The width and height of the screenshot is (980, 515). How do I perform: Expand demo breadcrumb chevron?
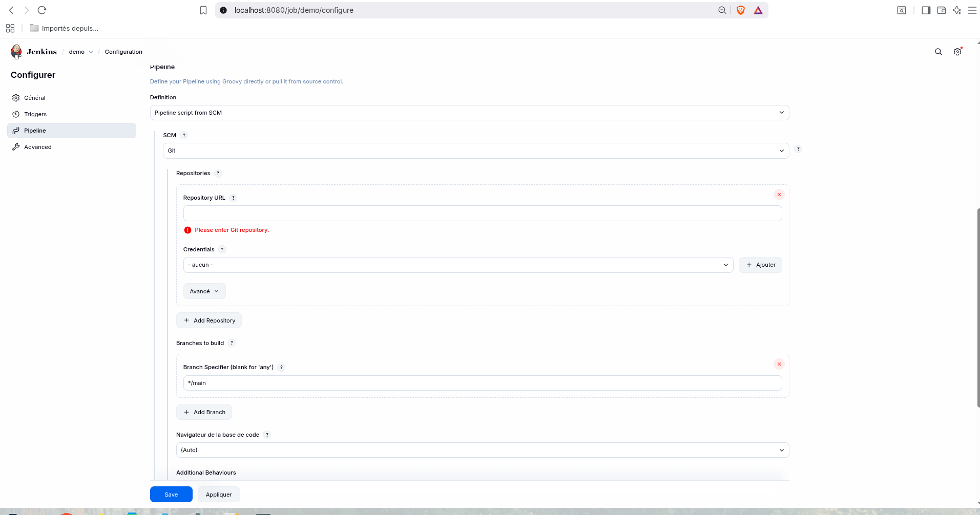pos(91,52)
